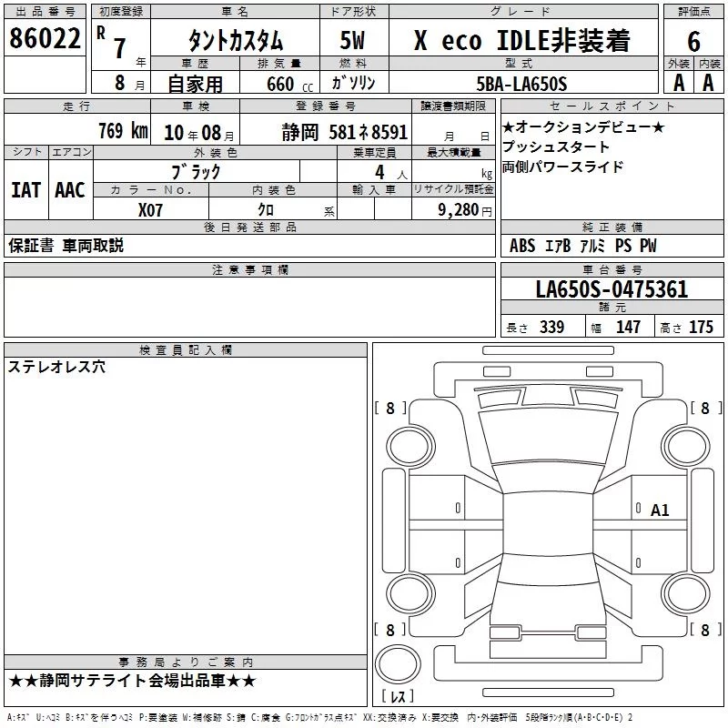This screenshot has height=728, width=728.
Task: Select the vehicle history 自家用
Action: [195, 84]
